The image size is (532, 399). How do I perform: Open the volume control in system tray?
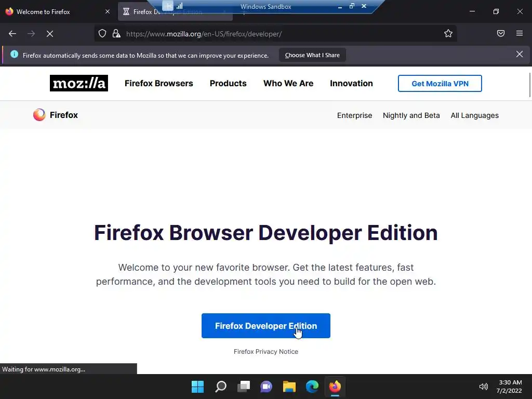(x=483, y=387)
